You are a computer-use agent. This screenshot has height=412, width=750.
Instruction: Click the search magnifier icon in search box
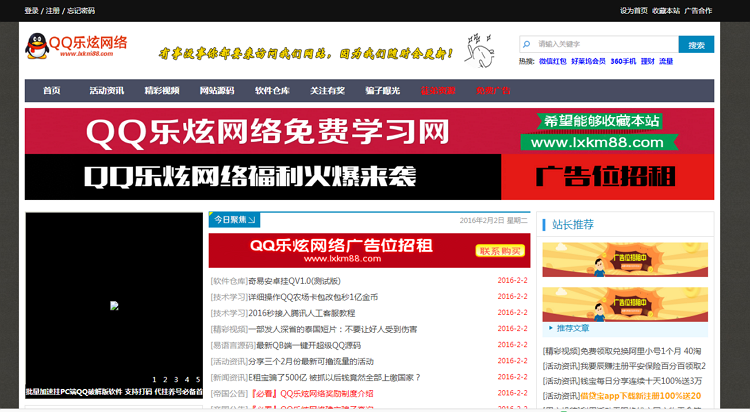(x=527, y=44)
